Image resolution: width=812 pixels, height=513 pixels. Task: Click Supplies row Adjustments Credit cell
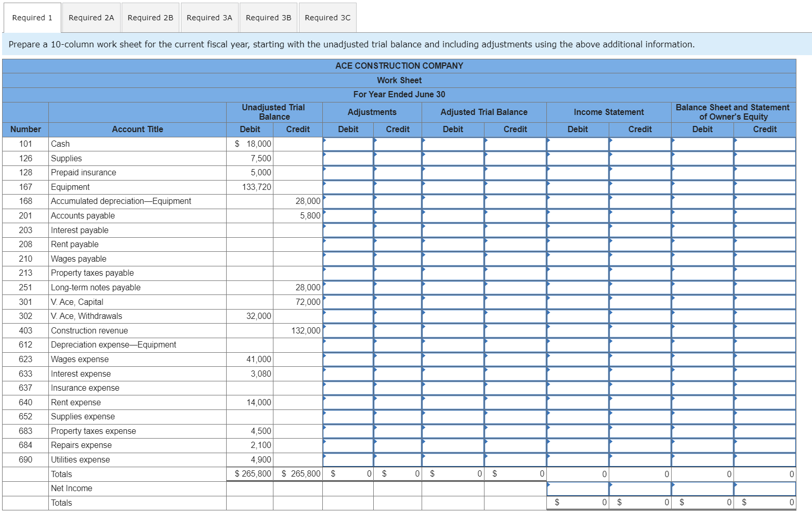point(398,158)
